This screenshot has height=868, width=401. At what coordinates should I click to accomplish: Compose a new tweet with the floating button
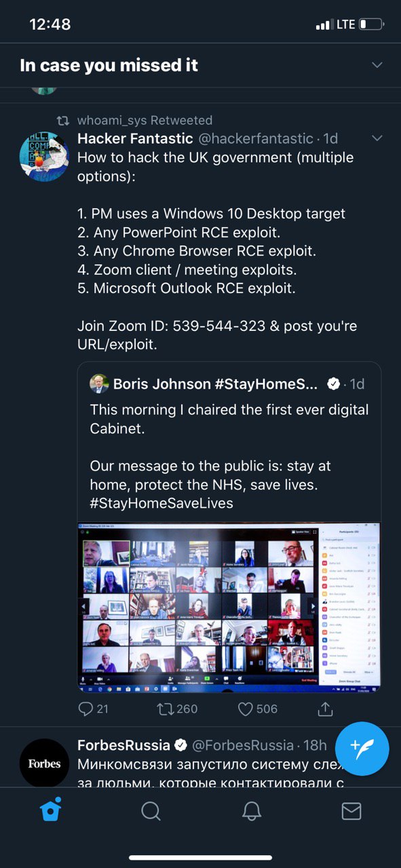362,749
